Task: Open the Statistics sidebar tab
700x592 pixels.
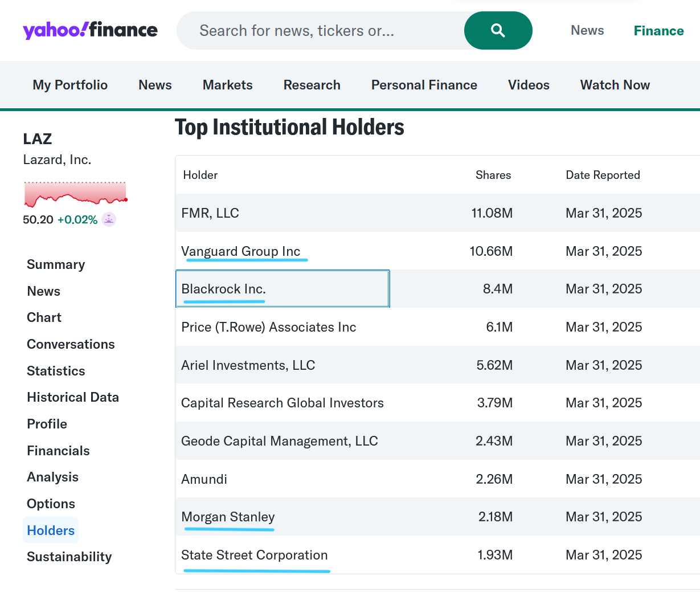Action: tap(56, 371)
